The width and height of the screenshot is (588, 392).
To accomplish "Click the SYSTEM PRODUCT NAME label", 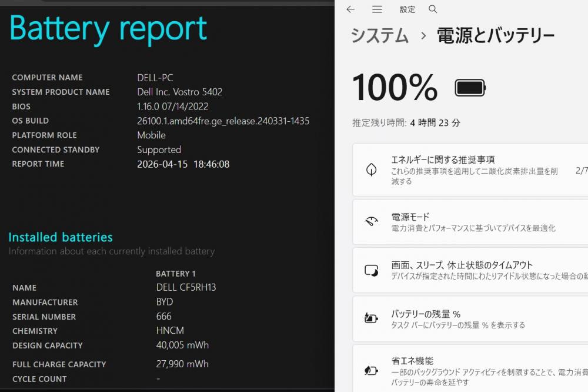I will coord(61,92).
